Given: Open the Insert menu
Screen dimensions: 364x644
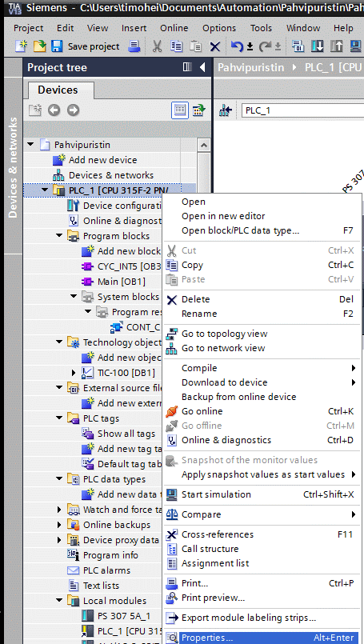Looking at the screenshot, I should pyautogui.click(x=134, y=28).
